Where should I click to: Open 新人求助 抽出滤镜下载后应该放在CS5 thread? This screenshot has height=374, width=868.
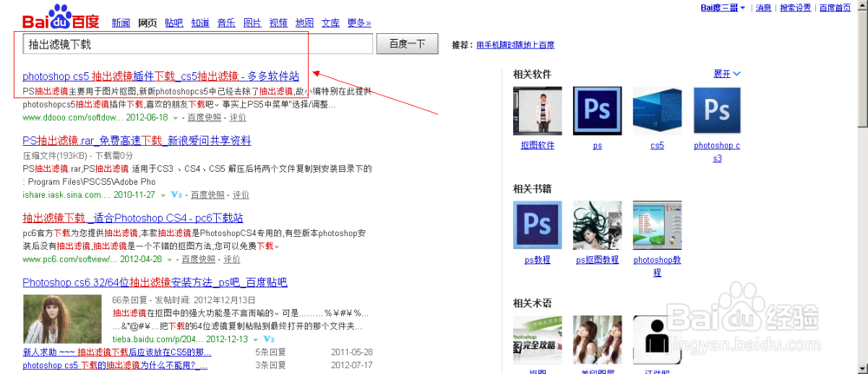[117, 352]
